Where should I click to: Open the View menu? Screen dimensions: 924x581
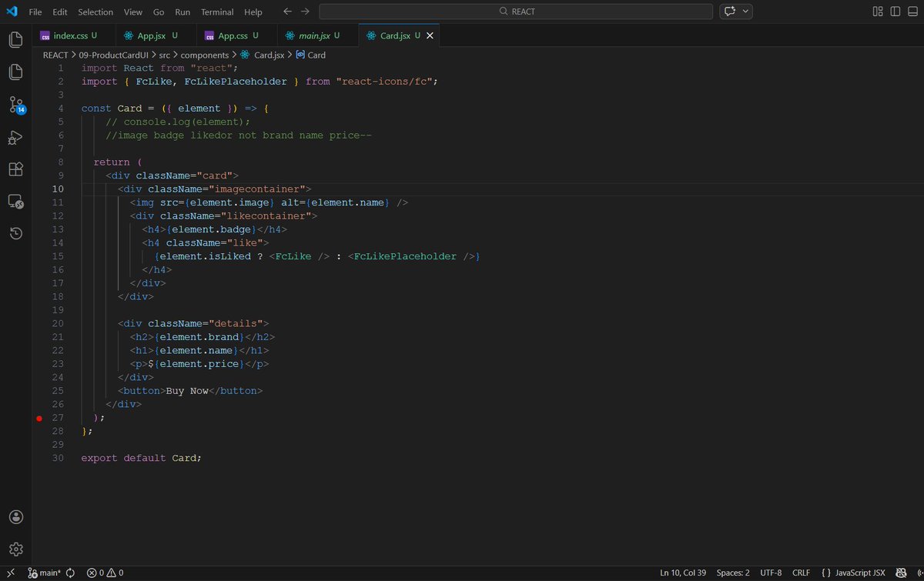pos(133,12)
